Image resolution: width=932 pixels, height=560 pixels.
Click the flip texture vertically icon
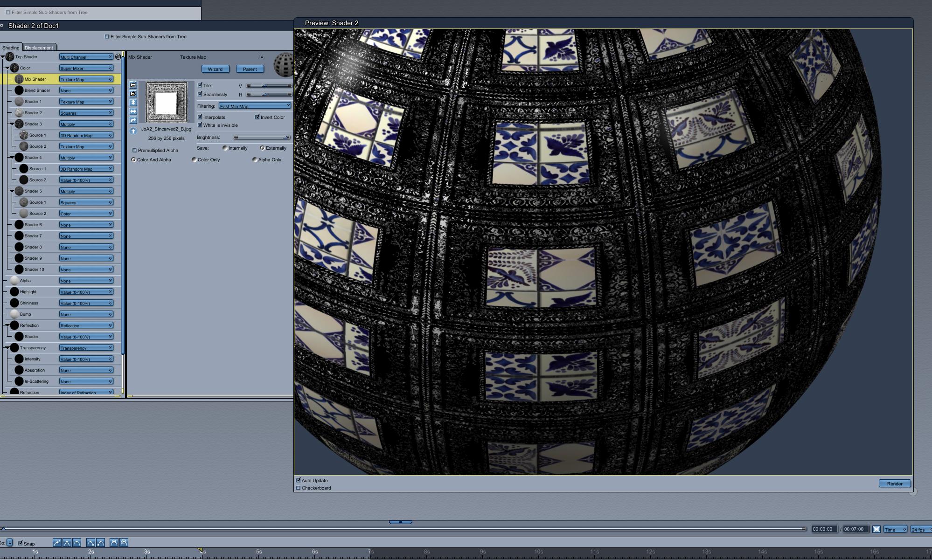133,102
